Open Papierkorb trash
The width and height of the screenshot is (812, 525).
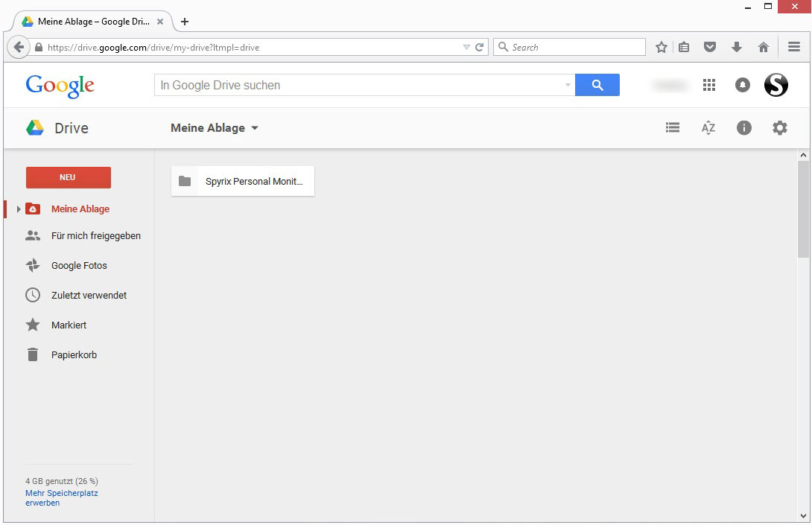[x=74, y=354]
